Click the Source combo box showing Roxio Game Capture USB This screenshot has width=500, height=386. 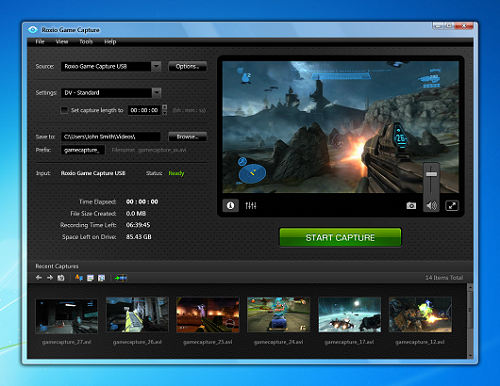click(x=111, y=66)
